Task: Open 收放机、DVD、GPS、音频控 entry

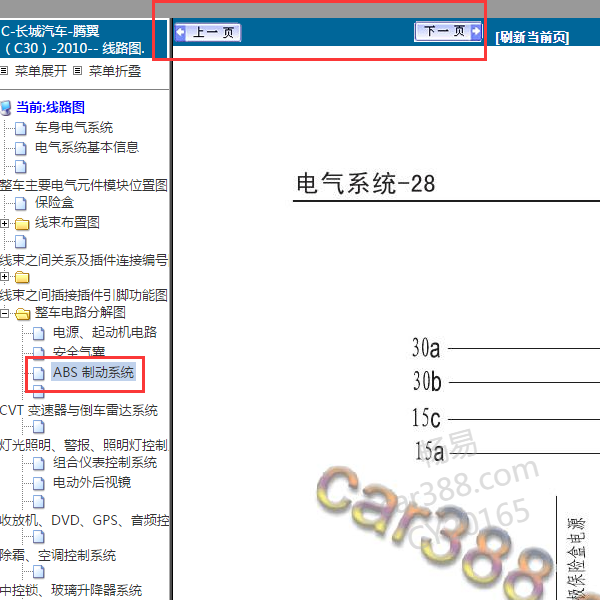Action: 85,520
